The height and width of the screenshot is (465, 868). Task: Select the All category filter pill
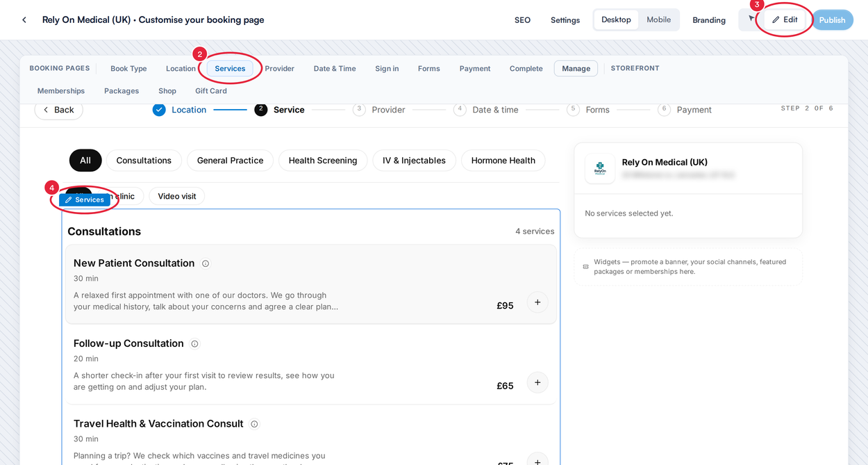pyautogui.click(x=85, y=161)
